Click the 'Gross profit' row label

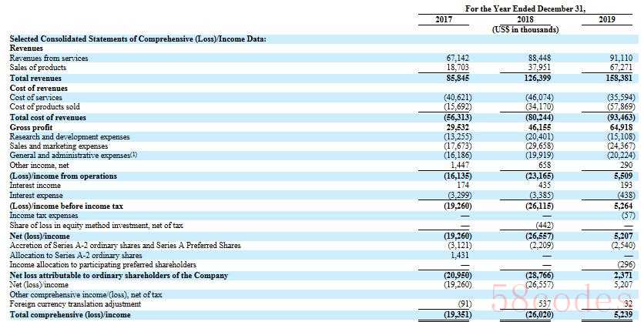(32, 126)
